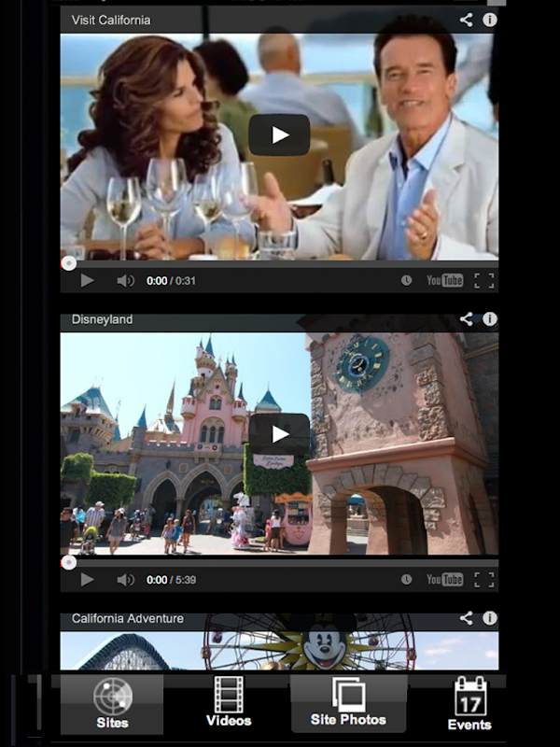560x747 pixels.
Task: Open YouTube logo on Disneyland player
Action: [444, 580]
